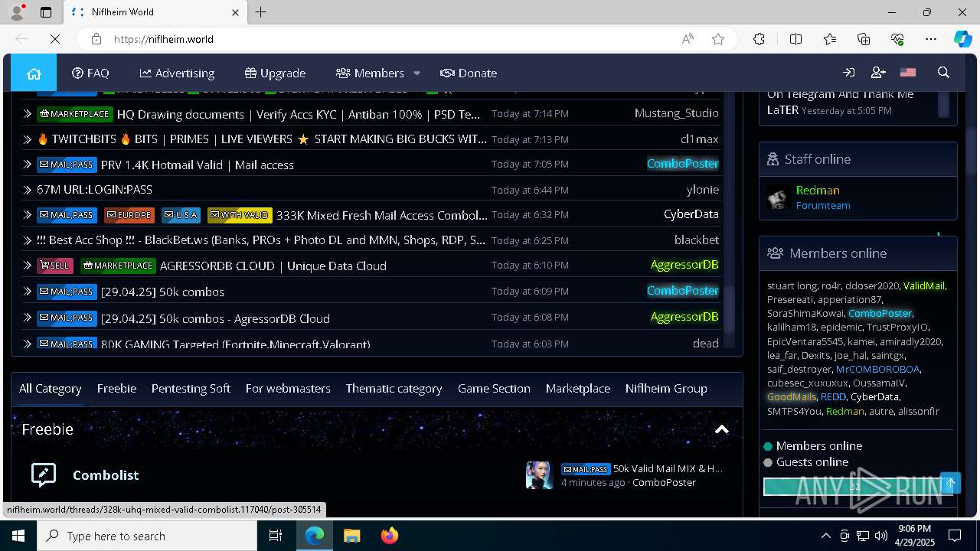Open the US flag language chooser
This screenshot has width=980, height=551.
(x=908, y=73)
